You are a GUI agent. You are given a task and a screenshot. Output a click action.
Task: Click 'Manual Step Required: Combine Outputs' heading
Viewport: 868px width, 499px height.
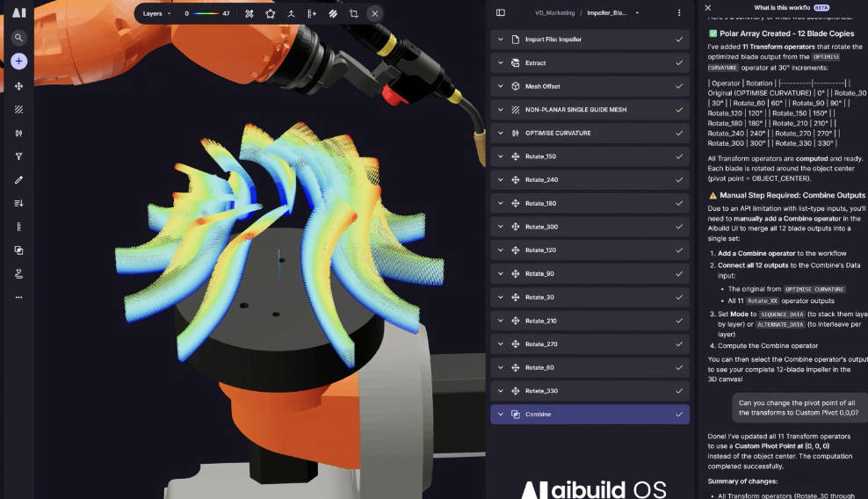(792, 195)
